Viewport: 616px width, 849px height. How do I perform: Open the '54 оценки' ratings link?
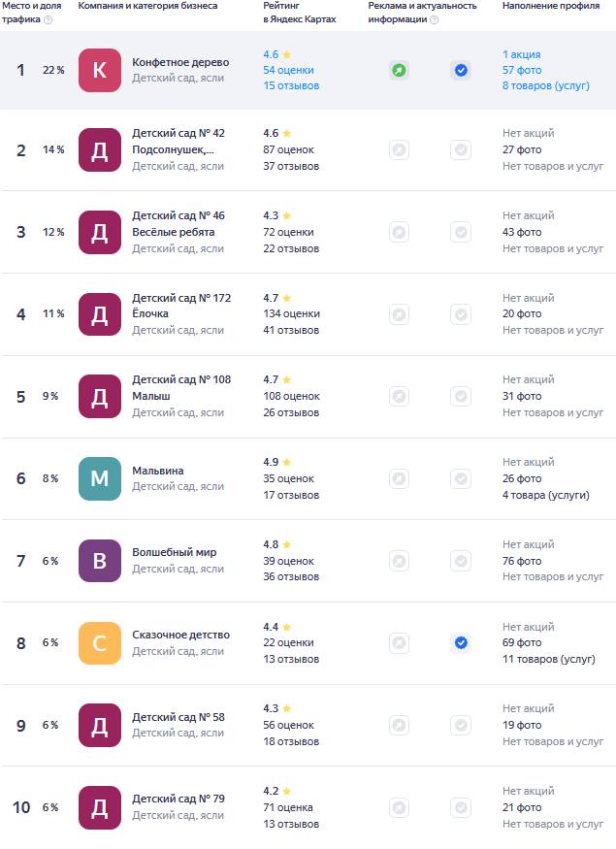point(288,70)
